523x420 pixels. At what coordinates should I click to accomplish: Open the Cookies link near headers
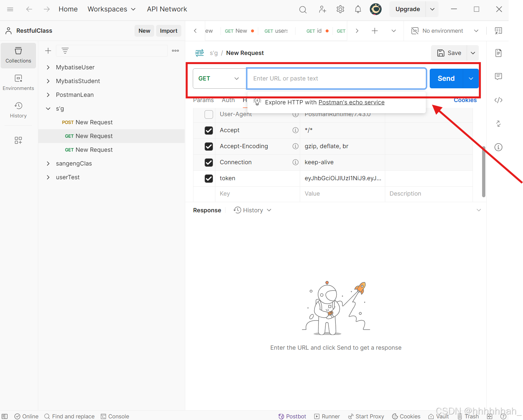(465, 100)
